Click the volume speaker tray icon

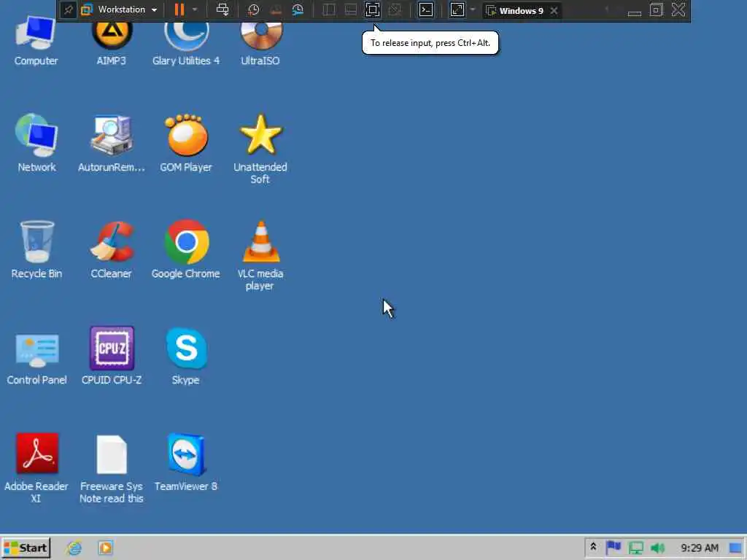658,548
